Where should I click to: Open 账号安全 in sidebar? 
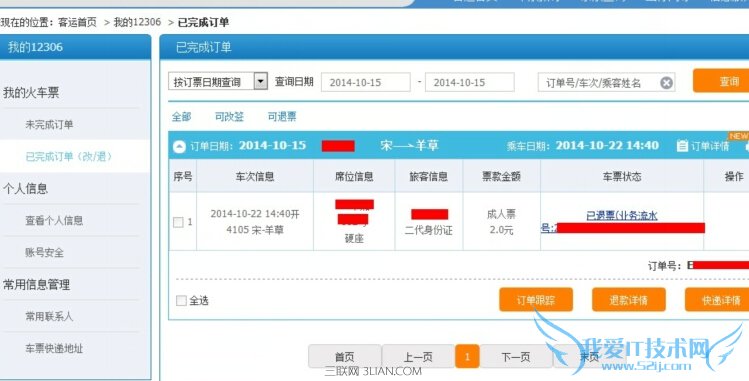coord(44,252)
